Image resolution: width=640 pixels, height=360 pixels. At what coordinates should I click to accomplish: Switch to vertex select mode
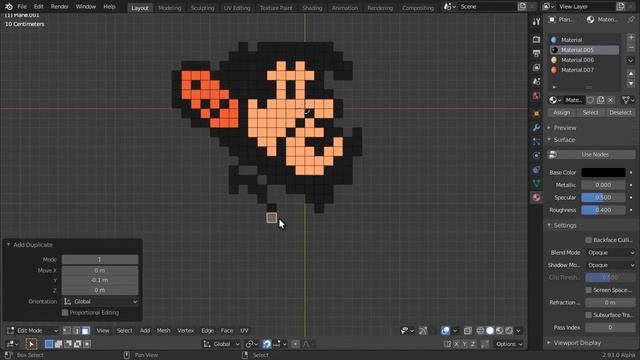coord(67,331)
